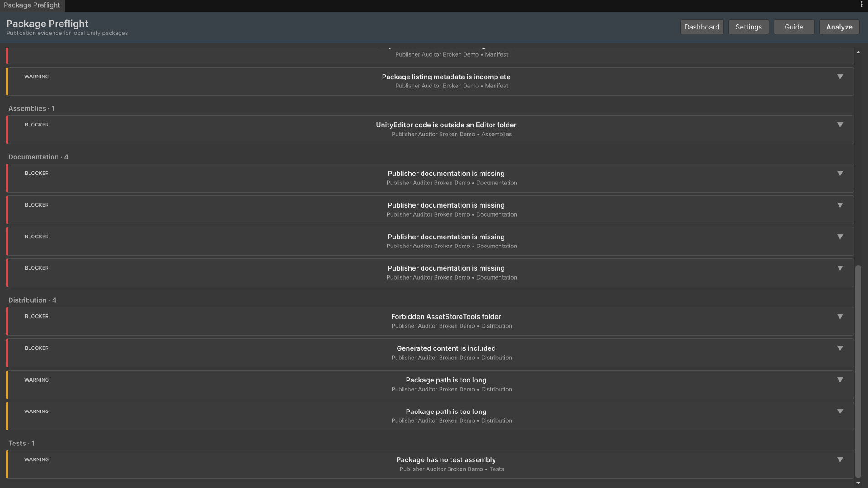Click the BLOCKER badge on Forbidden AssetStoreTools row
The image size is (868, 488).
(37, 317)
